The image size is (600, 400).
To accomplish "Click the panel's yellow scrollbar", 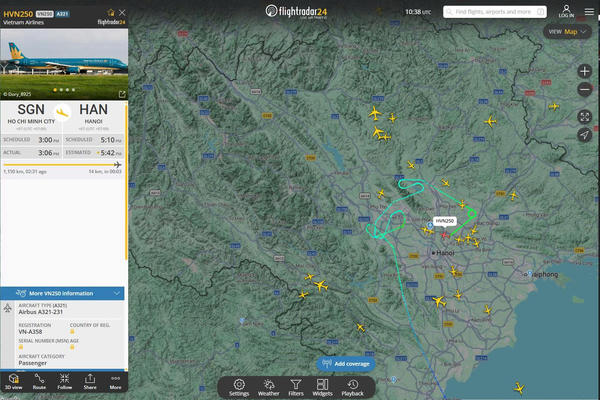I will pyautogui.click(x=126, y=182).
